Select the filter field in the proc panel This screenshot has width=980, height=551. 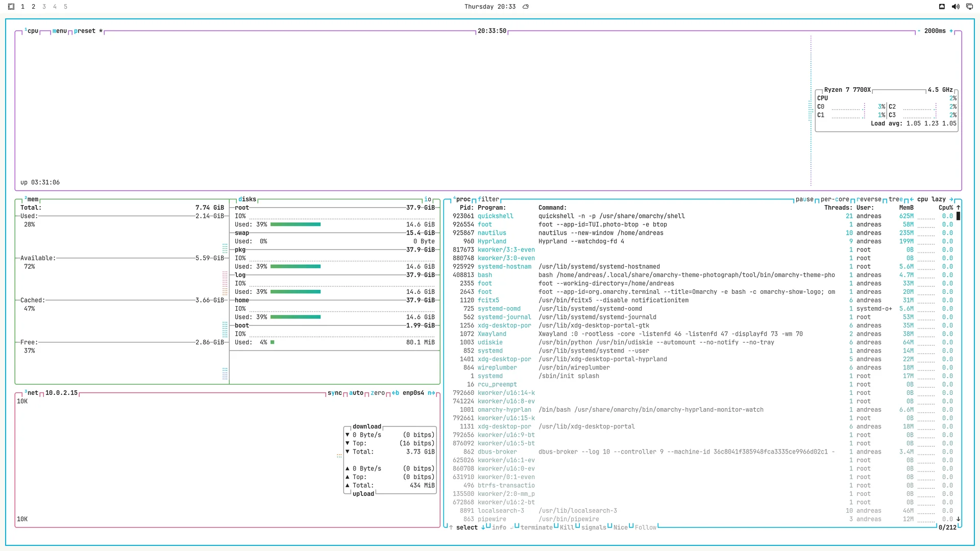coord(488,199)
